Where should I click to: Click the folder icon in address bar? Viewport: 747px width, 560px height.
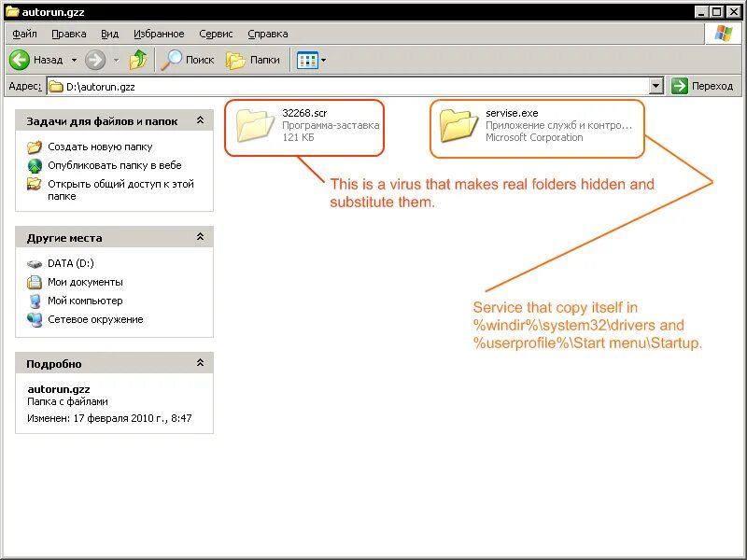[x=56, y=87]
